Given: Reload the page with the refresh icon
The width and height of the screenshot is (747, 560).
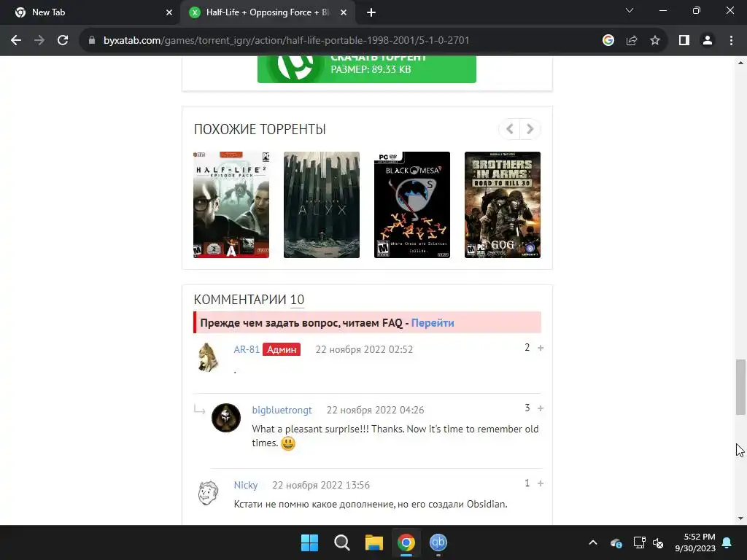Looking at the screenshot, I should click(x=63, y=41).
